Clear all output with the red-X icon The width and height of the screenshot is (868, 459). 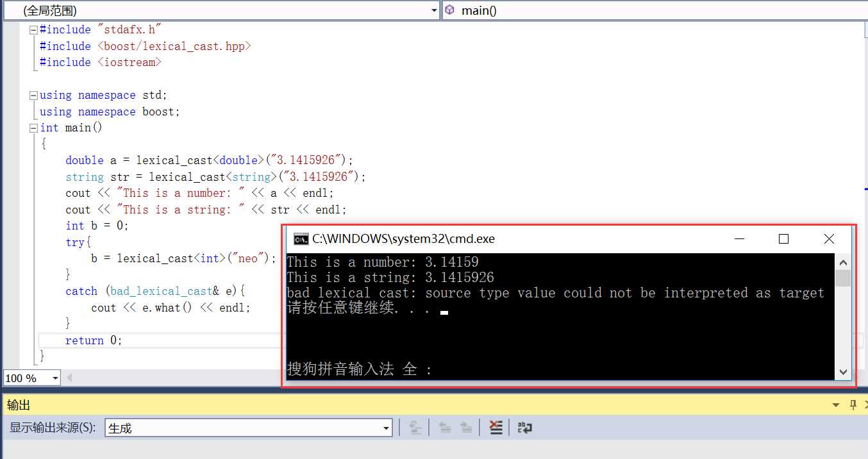(x=496, y=428)
